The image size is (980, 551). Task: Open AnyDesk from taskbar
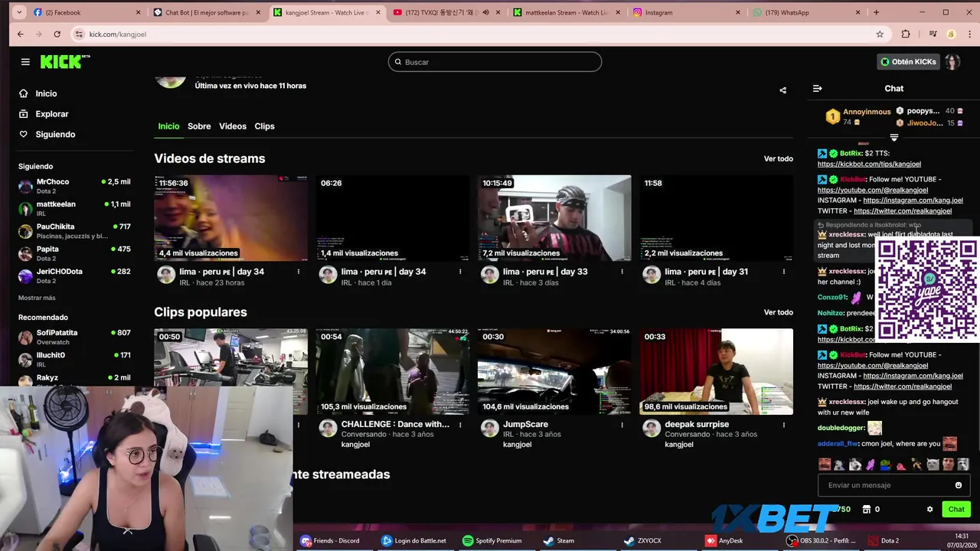point(724,540)
